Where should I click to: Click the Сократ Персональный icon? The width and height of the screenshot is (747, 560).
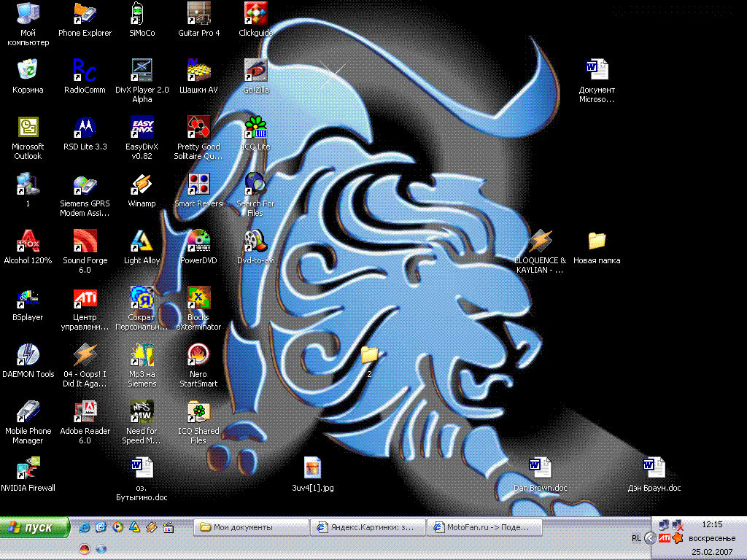coord(142,298)
